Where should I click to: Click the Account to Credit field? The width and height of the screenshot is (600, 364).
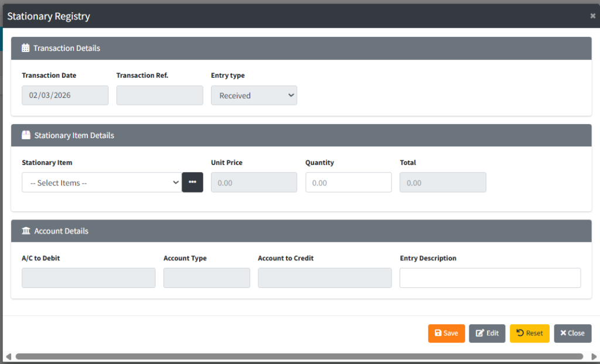[x=325, y=278]
